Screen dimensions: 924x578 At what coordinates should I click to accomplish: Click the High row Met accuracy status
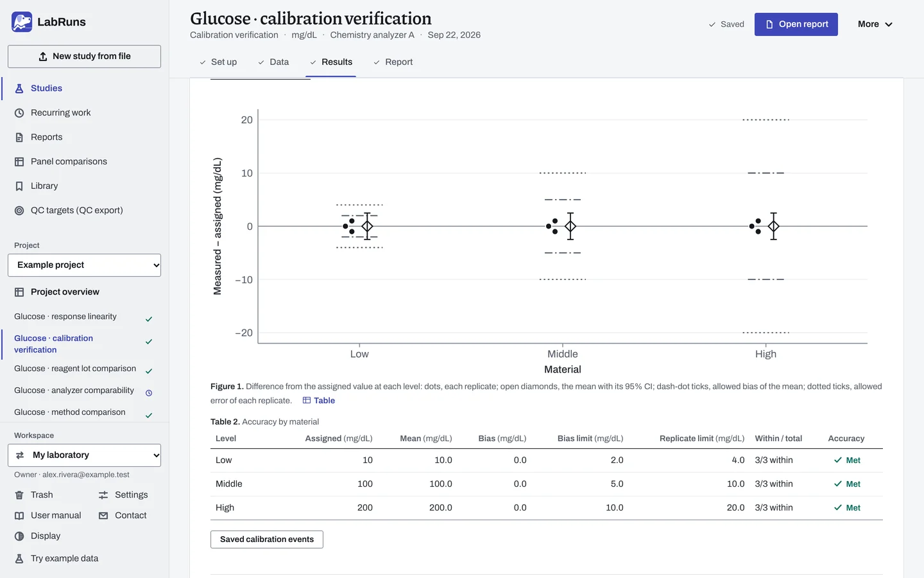847,508
